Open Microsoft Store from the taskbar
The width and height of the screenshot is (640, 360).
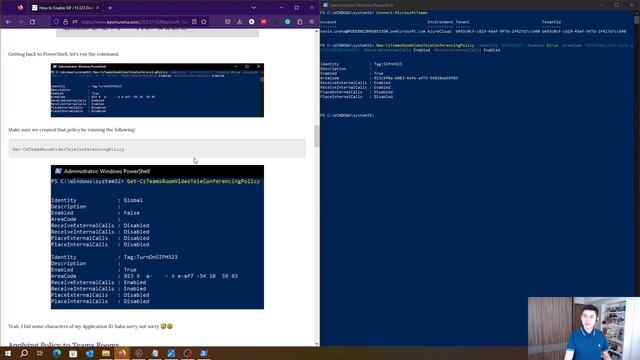[x=73, y=353]
